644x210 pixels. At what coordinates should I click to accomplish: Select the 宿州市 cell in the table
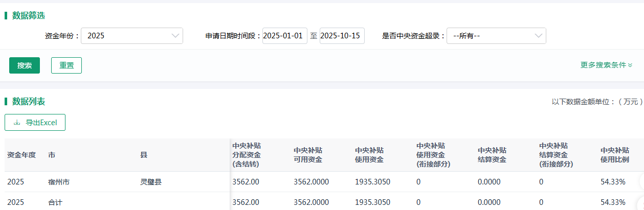point(59,182)
